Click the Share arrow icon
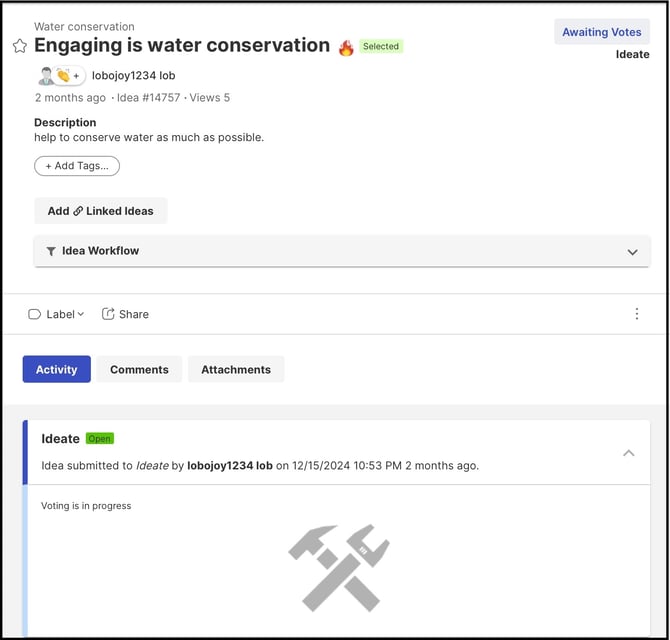 pyautogui.click(x=108, y=314)
